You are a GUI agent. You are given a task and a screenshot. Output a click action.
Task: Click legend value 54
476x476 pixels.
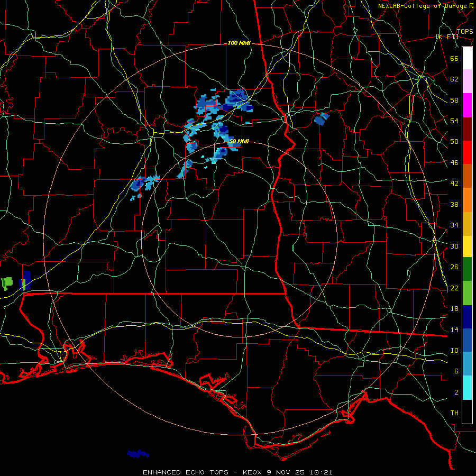(454, 121)
